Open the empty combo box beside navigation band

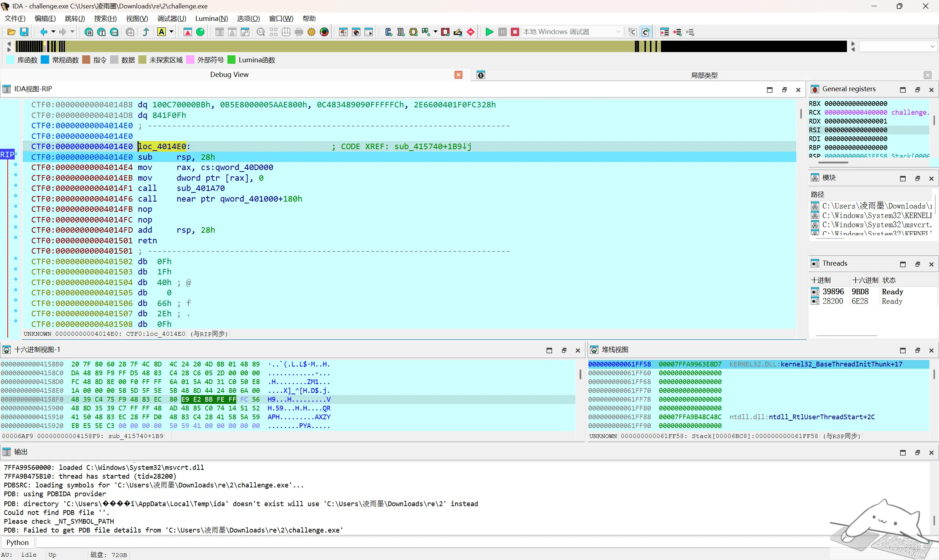pos(898,47)
